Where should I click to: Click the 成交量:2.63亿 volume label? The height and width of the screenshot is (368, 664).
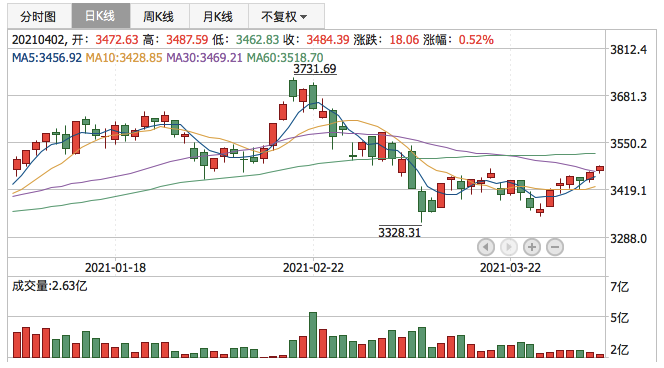tap(50, 286)
